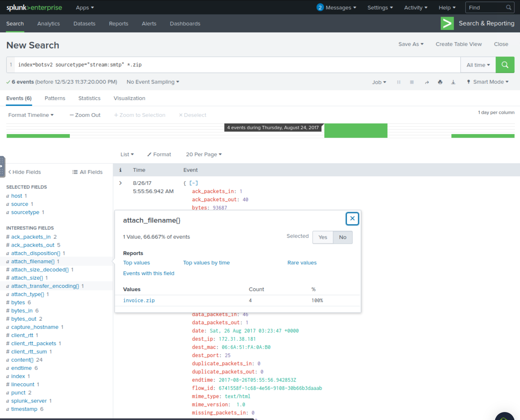Click the Search & Reporting app arrow icon
The height and width of the screenshot is (420, 520).
point(447,24)
